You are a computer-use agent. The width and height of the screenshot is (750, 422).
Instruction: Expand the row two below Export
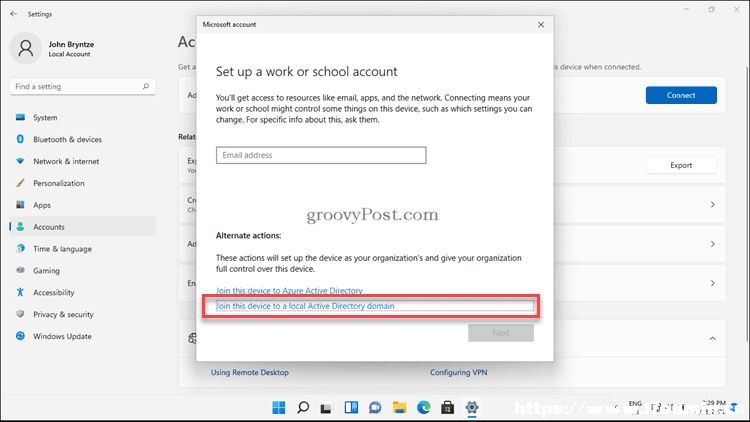(x=713, y=244)
